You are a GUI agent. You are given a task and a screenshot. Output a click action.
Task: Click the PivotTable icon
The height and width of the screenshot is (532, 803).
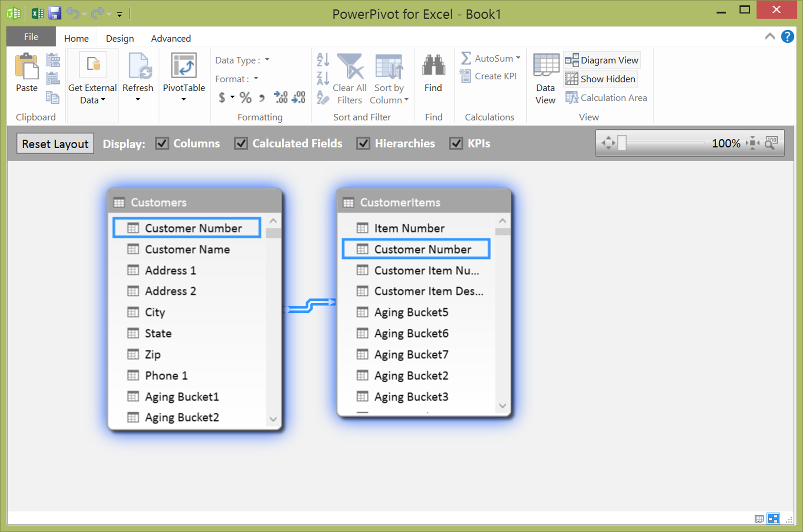[184, 66]
